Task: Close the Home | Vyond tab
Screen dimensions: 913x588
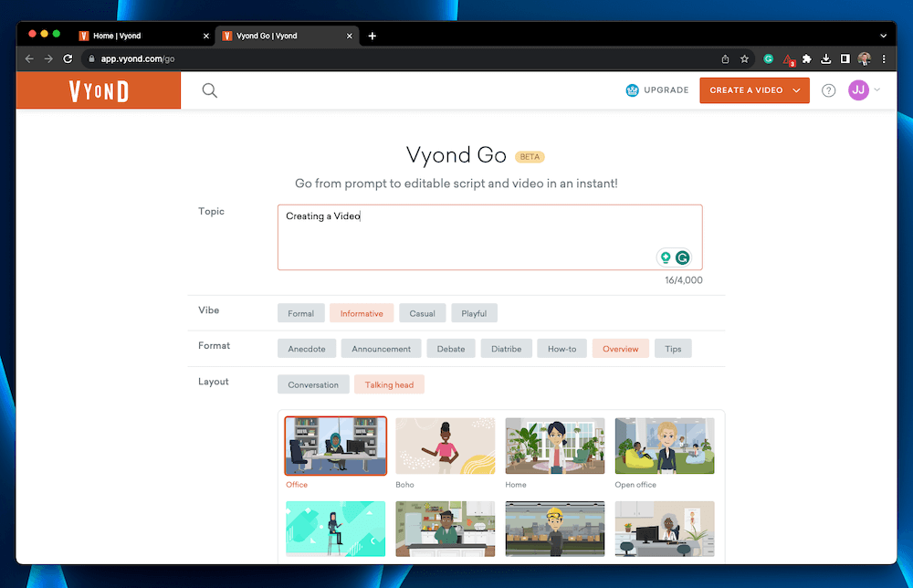Action: (x=206, y=37)
